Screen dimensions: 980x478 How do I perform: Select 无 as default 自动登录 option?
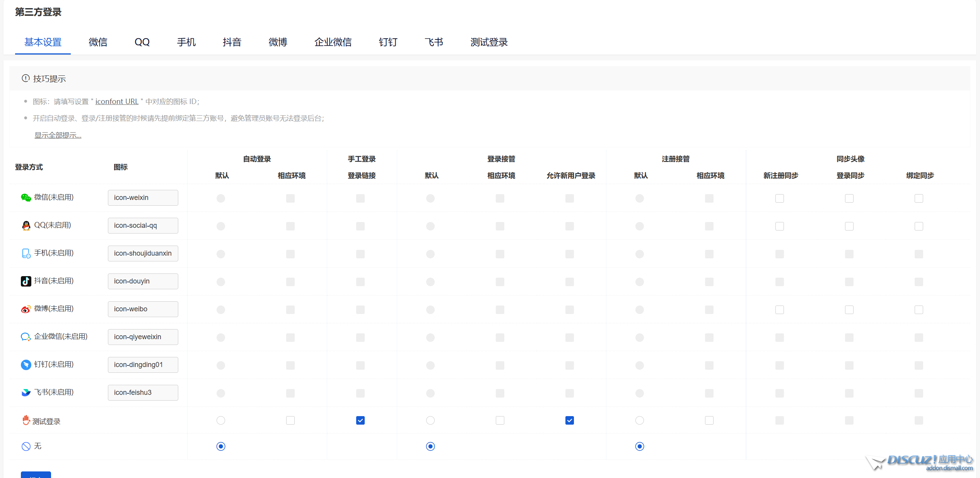click(220, 446)
